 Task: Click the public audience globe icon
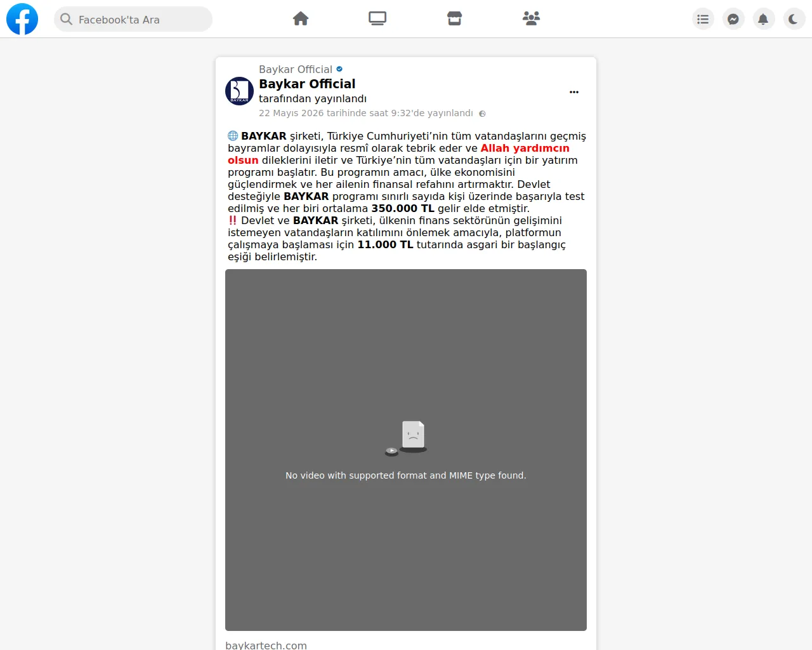click(x=482, y=114)
